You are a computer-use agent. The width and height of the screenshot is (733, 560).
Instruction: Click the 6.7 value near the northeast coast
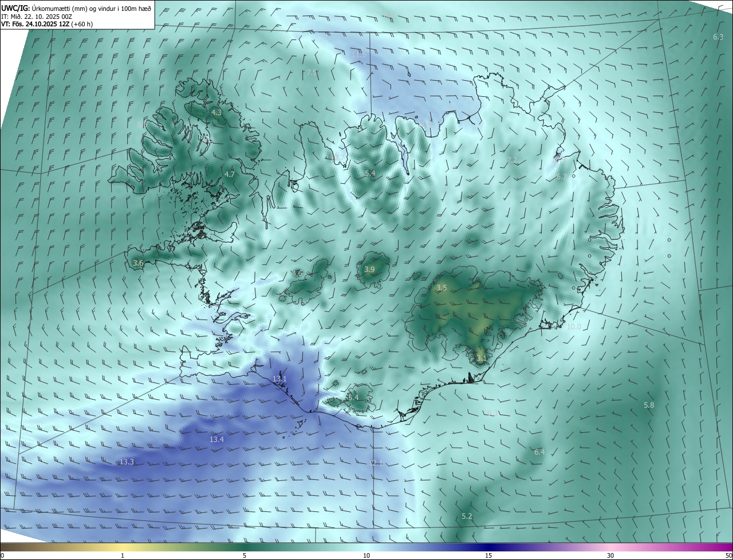[561, 177]
